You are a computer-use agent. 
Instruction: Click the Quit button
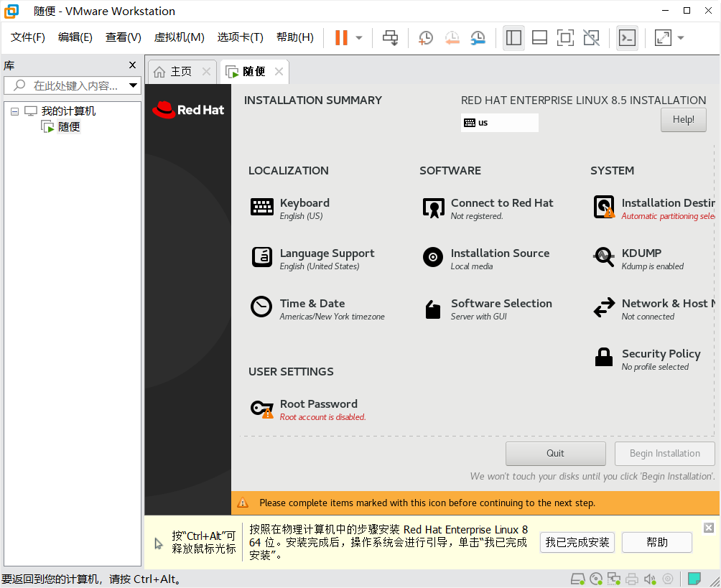click(555, 453)
